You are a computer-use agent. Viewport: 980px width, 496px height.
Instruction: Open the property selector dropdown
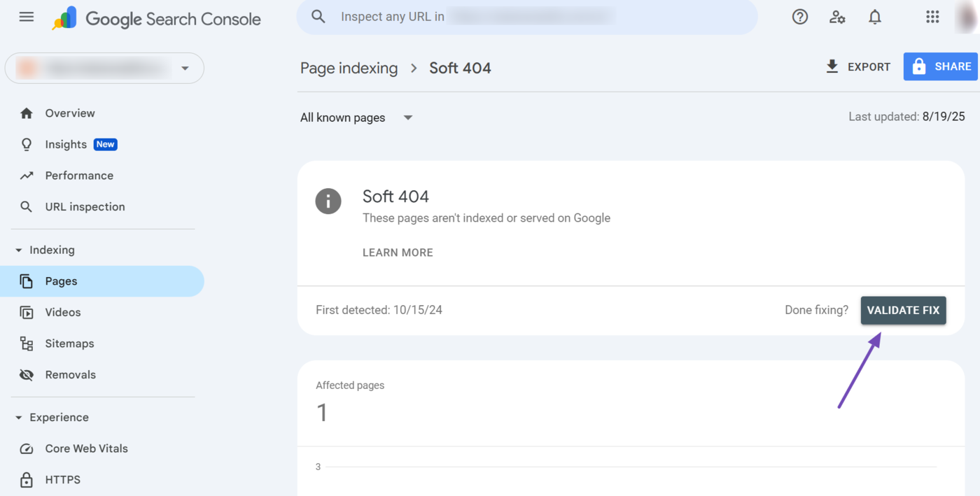[x=104, y=68]
